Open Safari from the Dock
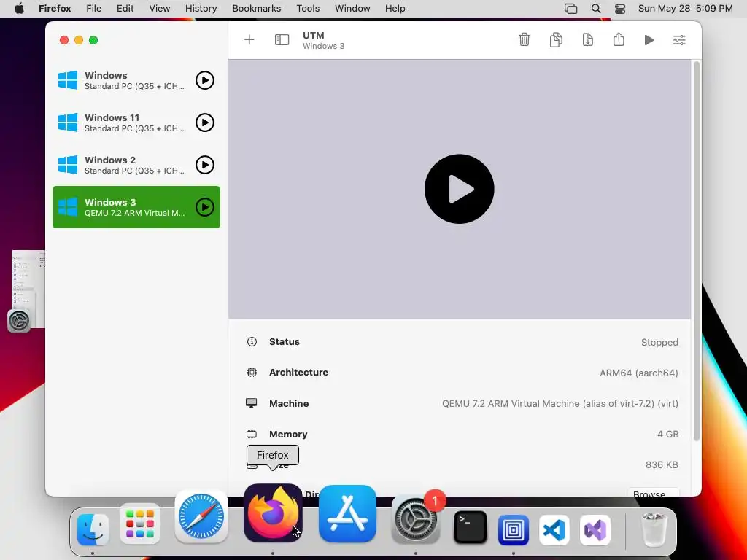 (201, 516)
